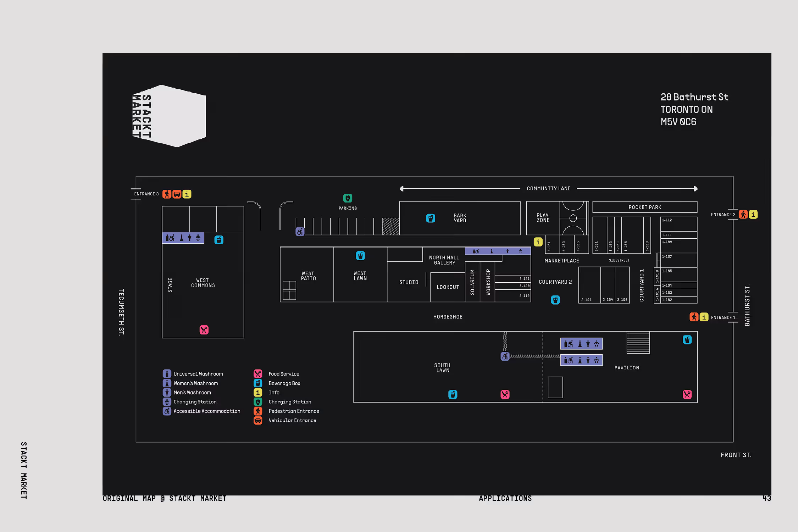Viewport: 798px width, 532px height.
Task: Click the Food Service legend icon
Action: [258, 374]
